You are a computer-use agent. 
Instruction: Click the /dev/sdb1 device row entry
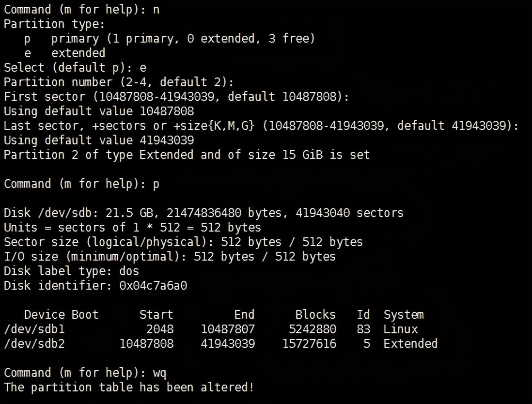[x=34, y=329]
